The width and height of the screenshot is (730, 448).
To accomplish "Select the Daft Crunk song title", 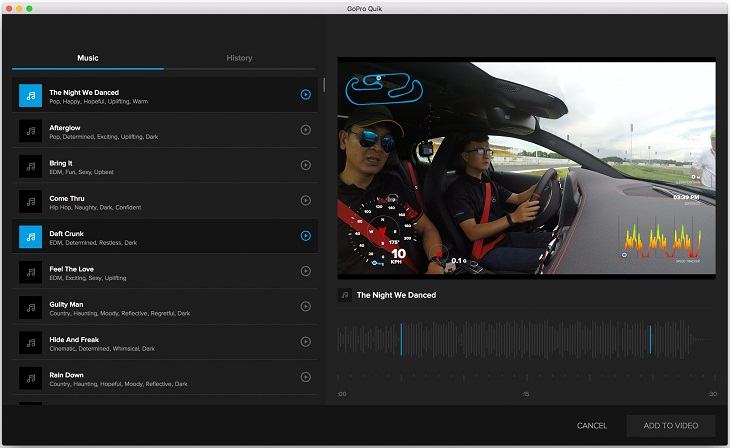I will pos(67,234).
